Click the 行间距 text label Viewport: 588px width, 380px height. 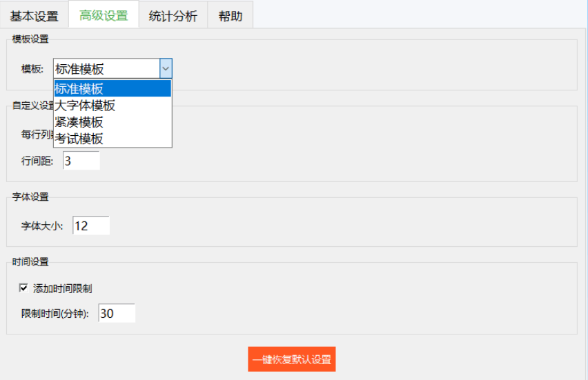37,161
